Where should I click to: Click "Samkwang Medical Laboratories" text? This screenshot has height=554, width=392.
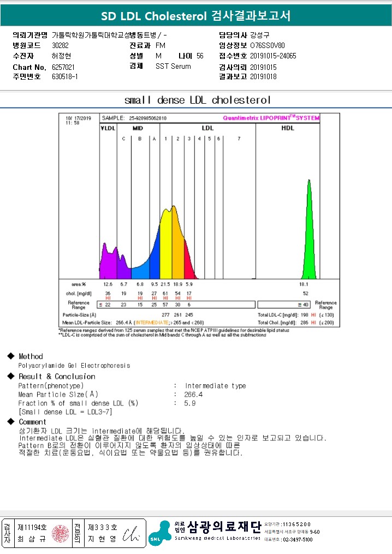217,538
